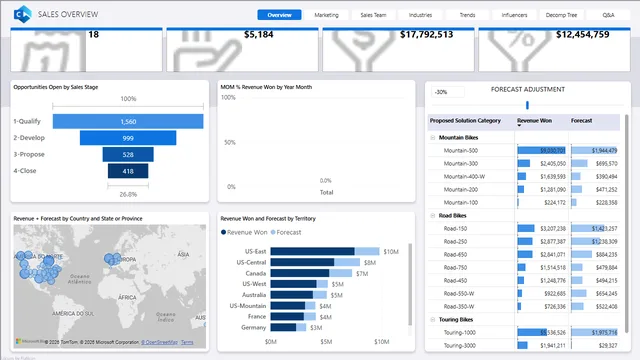The height and width of the screenshot is (360, 640).
Task: Click the $12,454,759 KPI card
Action: pyautogui.click(x=554, y=50)
